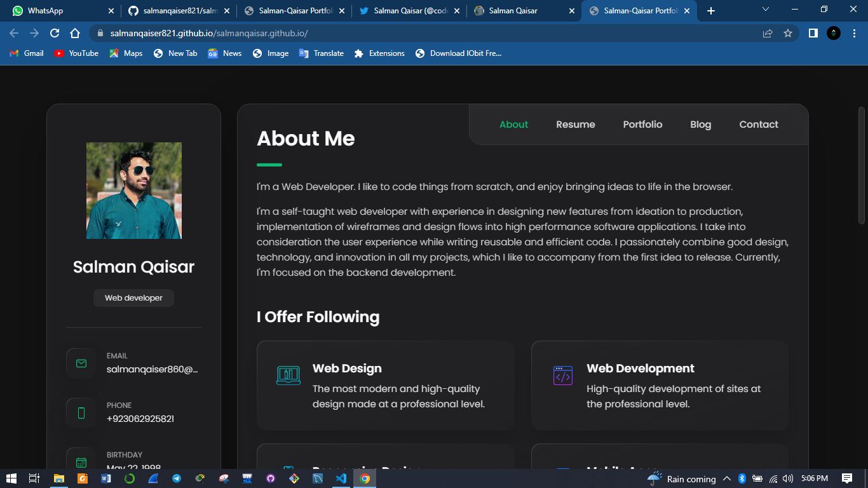Open the Rain coming weather widget
Viewport: 868px width, 488px height.
(x=682, y=478)
